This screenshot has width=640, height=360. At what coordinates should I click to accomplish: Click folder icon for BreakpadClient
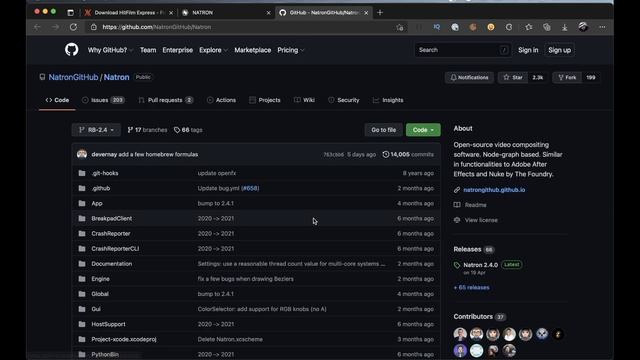82,218
